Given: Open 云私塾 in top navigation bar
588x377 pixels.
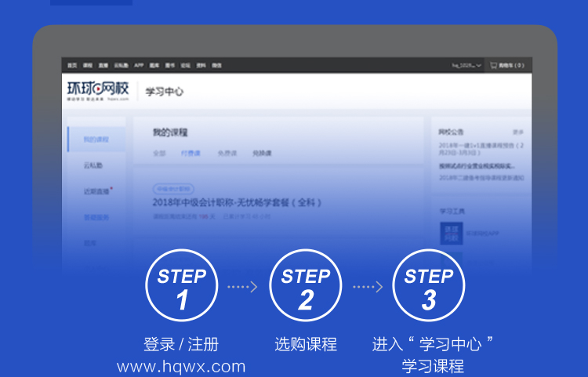Looking at the screenshot, I should tap(121, 65).
